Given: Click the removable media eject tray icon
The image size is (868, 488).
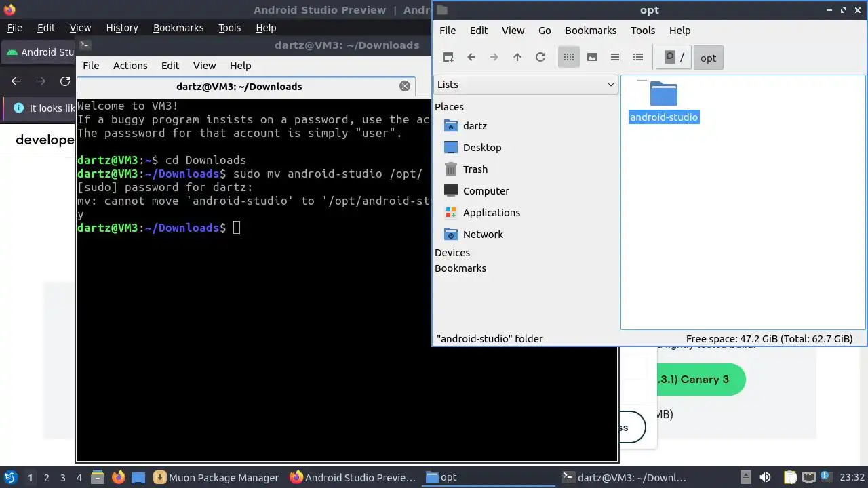Looking at the screenshot, I should [x=745, y=477].
